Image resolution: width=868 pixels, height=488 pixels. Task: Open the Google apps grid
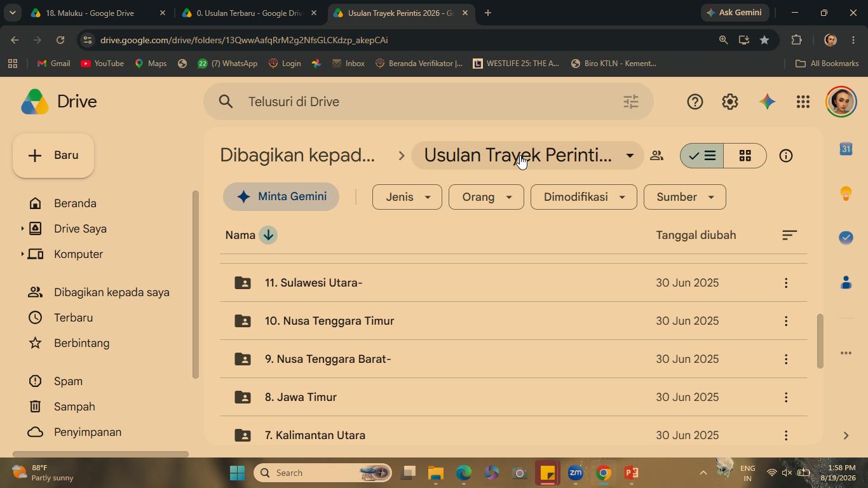pyautogui.click(x=803, y=102)
